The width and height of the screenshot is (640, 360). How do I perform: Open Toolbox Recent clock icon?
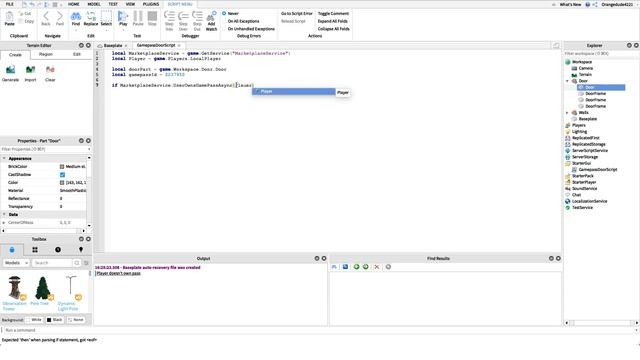point(58,250)
